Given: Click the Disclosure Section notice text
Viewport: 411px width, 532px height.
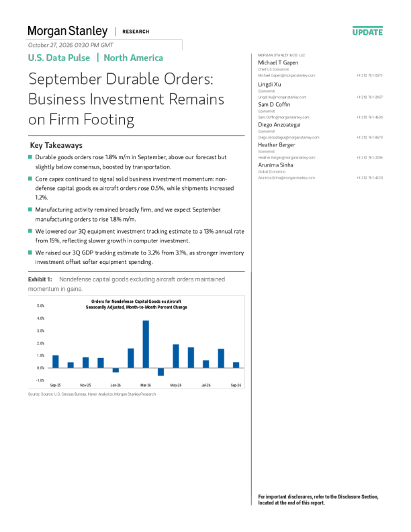Looking at the screenshot, I should (x=318, y=500).
